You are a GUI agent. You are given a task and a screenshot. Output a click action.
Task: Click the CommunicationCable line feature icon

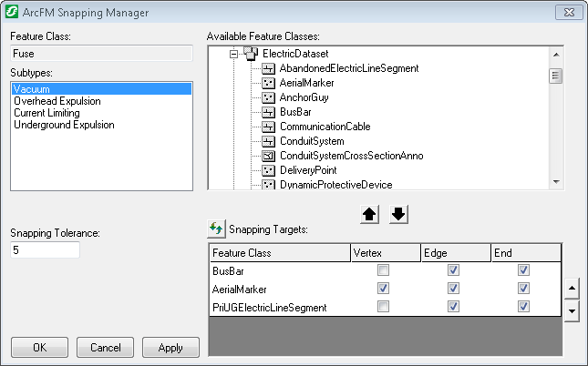(x=268, y=127)
